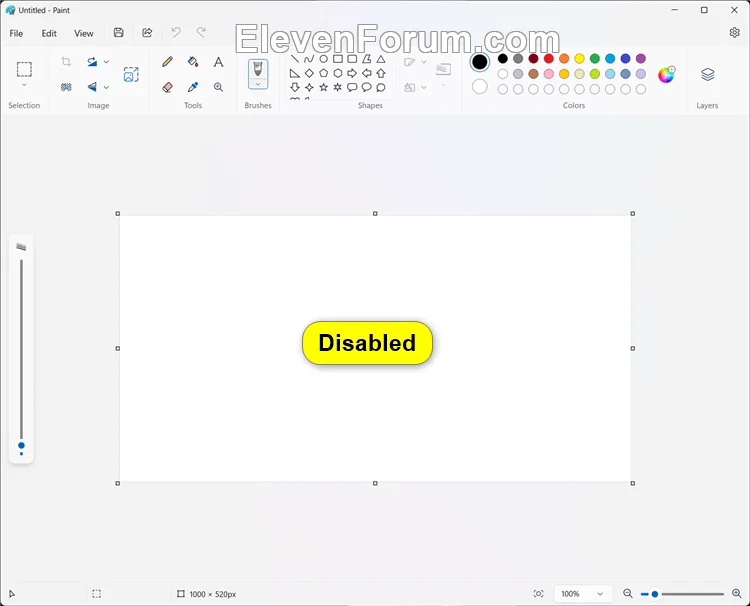Image resolution: width=750 pixels, height=606 pixels.
Task: Click the Flip image icon
Action: coord(92,87)
